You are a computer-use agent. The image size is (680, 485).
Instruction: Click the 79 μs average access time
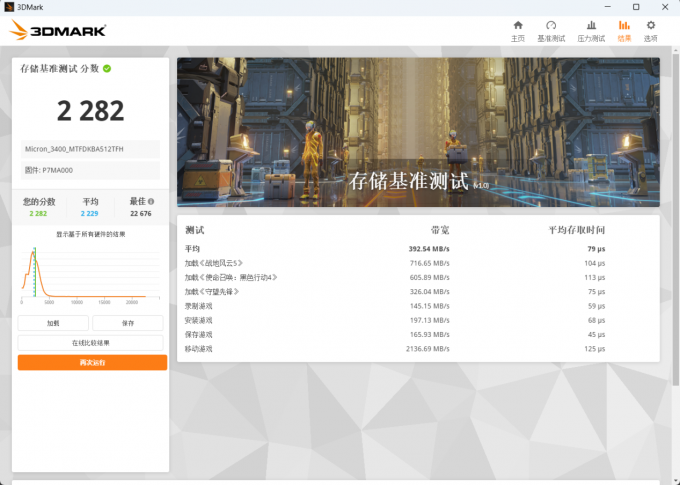596,249
